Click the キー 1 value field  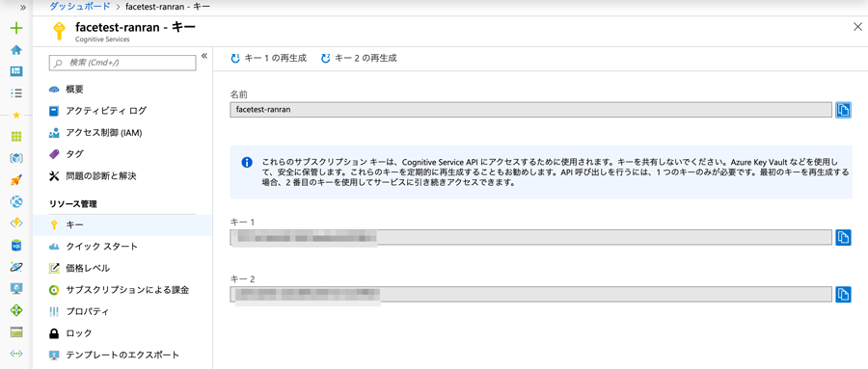530,237
